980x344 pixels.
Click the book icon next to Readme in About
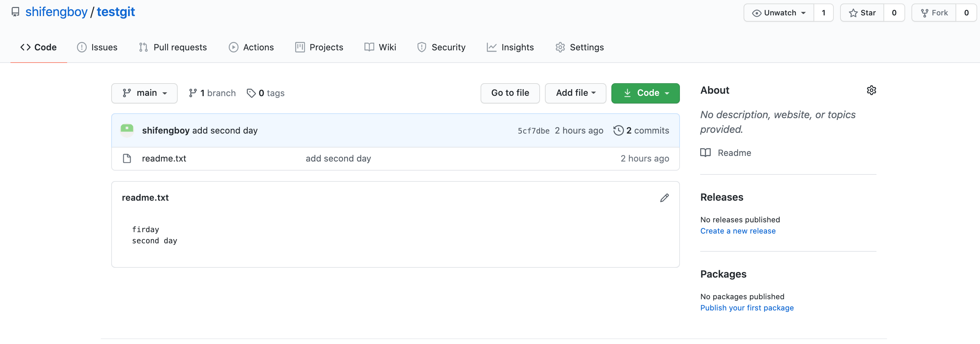[x=705, y=153]
